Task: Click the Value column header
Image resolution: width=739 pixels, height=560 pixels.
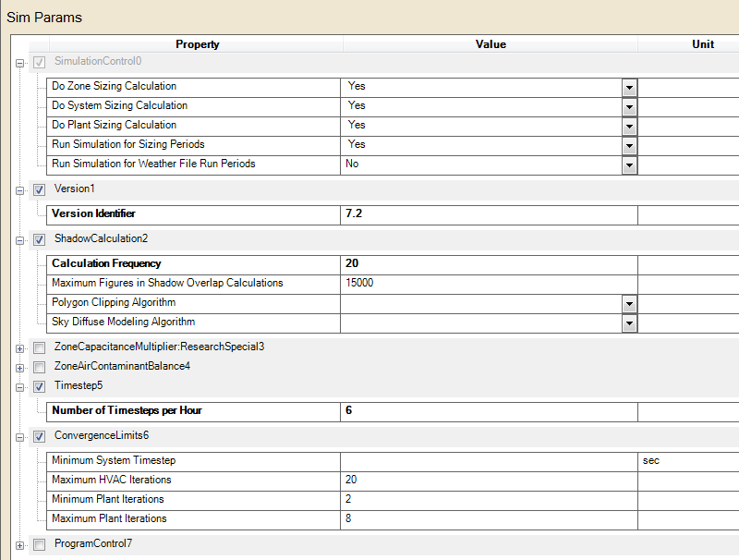Action: click(491, 44)
